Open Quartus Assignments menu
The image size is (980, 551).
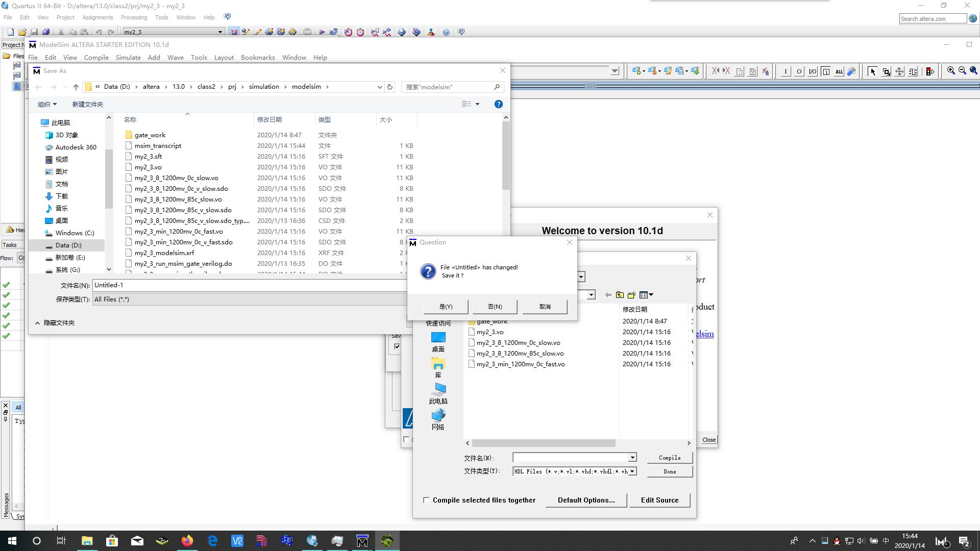click(97, 17)
